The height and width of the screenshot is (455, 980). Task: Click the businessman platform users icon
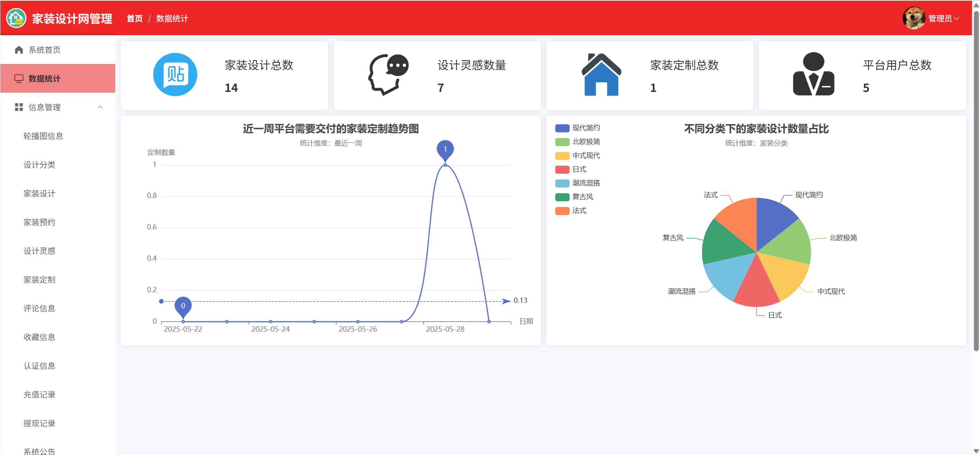(813, 74)
